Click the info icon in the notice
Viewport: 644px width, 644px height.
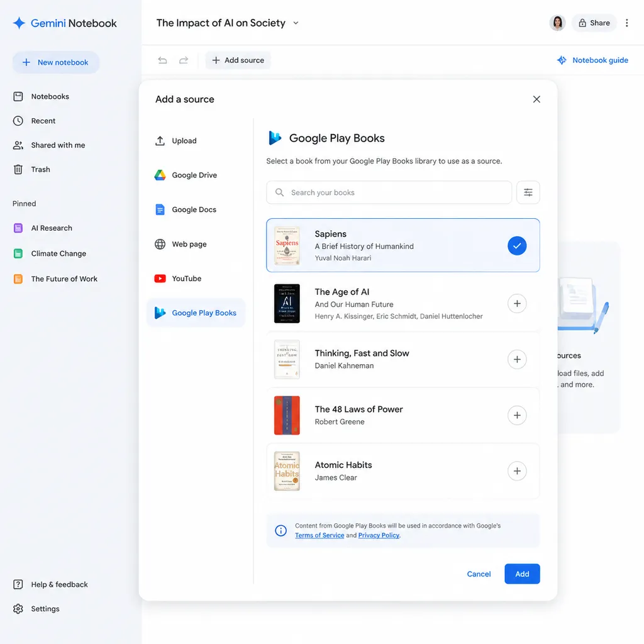click(x=281, y=531)
